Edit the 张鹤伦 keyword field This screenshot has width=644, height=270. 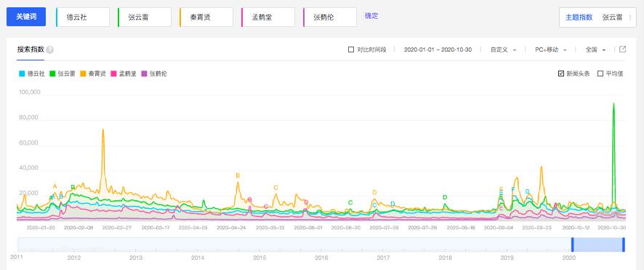(329, 17)
